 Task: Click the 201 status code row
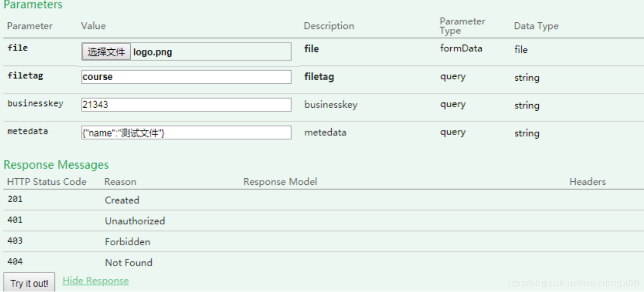point(15,199)
